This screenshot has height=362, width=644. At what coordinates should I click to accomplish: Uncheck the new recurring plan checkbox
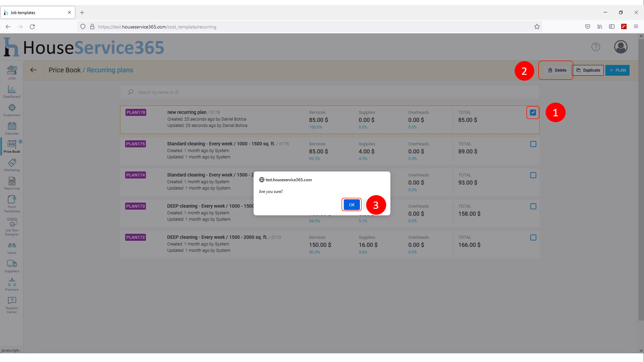tap(533, 113)
